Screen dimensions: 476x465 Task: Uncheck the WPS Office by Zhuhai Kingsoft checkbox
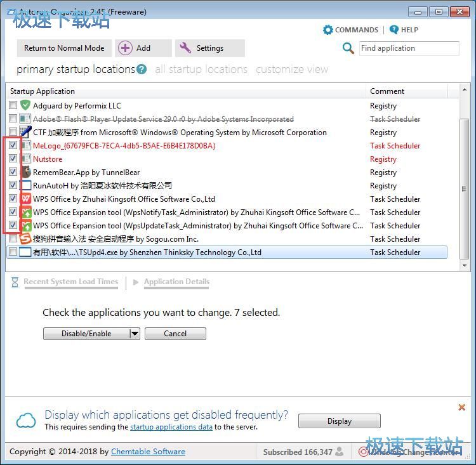pos(13,198)
